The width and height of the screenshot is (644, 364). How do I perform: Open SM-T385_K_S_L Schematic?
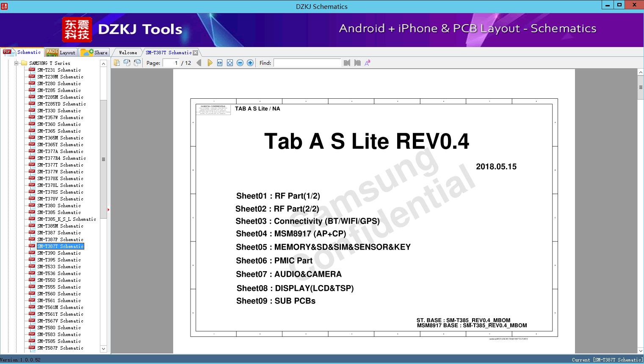[66, 219]
